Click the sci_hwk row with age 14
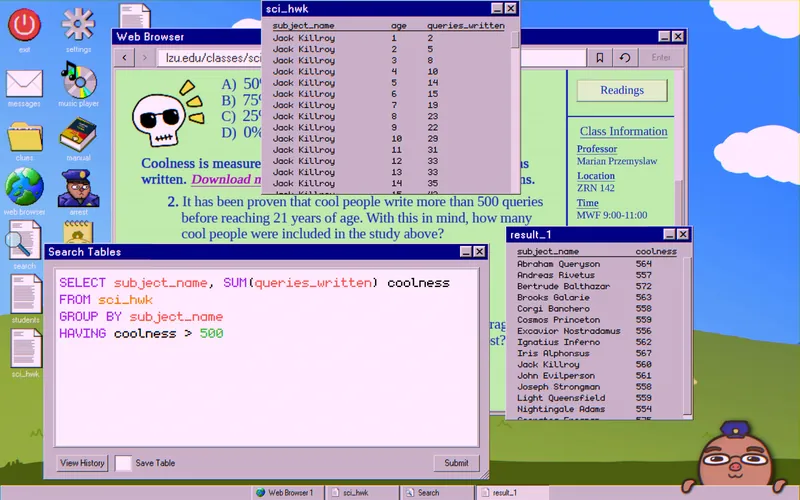The height and width of the screenshot is (500, 800). 389,183
